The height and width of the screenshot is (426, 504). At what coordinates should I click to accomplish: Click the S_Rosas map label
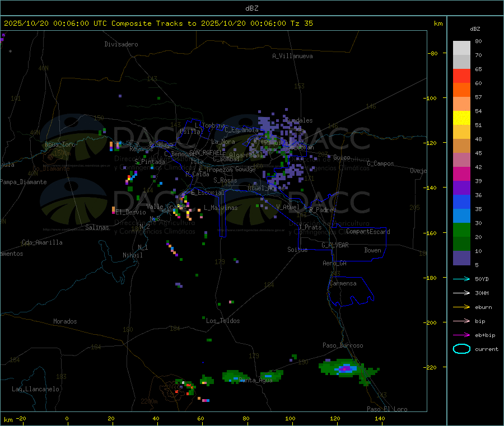[225, 180]
